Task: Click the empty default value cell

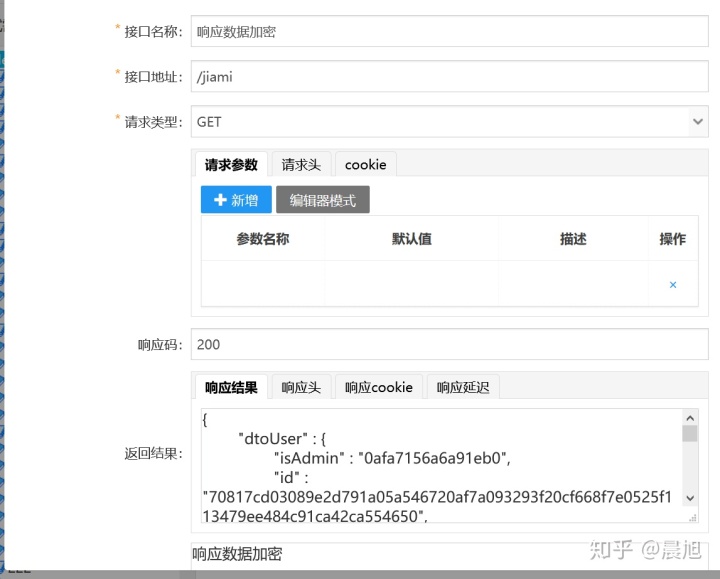Action: click(411, 284)
